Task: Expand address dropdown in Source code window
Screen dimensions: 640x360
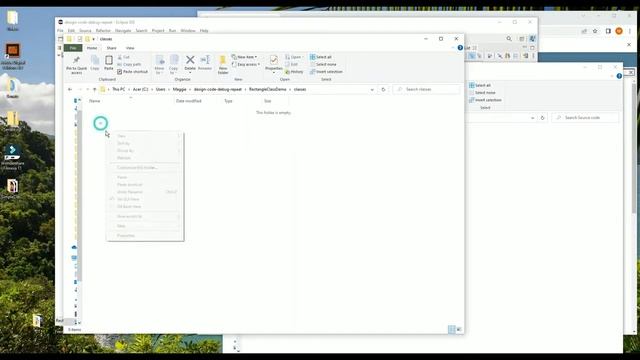Action: [x=533, y=118]
